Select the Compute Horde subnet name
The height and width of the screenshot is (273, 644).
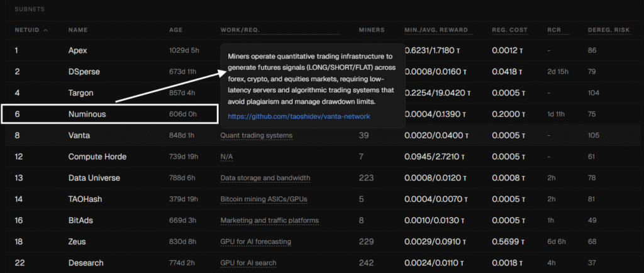[x=96, y=157]
